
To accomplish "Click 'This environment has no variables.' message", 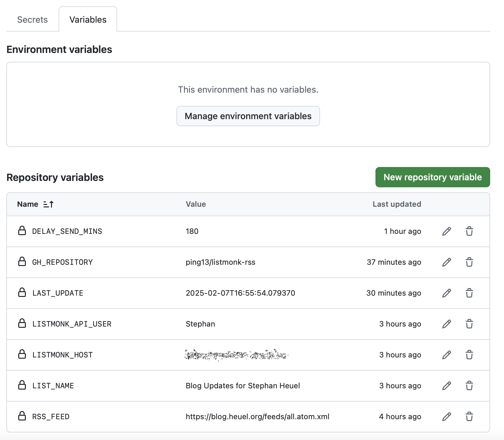I will click(x=248, y=90).
